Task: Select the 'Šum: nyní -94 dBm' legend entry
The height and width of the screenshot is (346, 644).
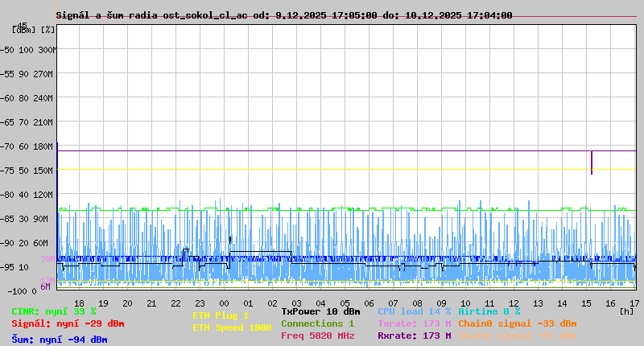Action: point(60,340)
